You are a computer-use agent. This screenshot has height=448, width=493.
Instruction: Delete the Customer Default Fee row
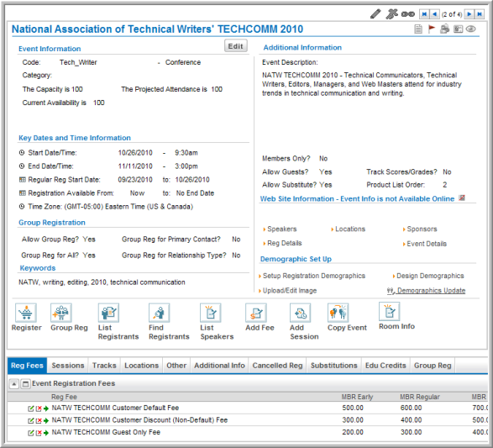coord(39,408)
